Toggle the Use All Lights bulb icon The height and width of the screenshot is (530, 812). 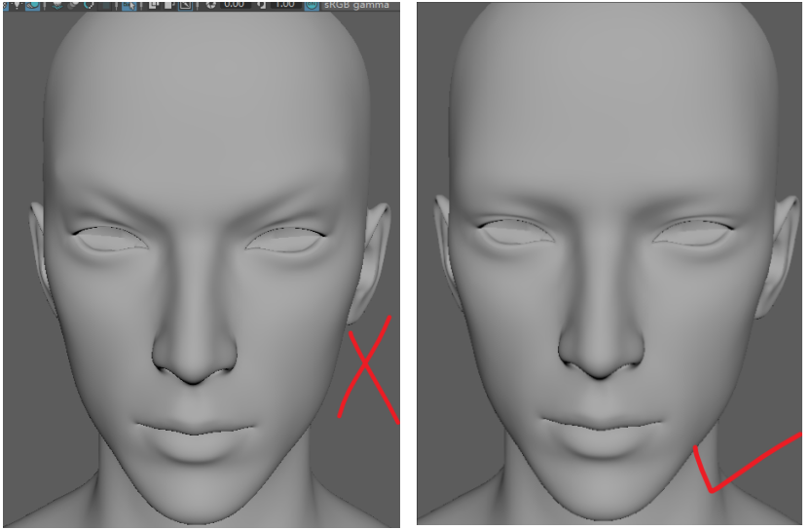[18, 5]
